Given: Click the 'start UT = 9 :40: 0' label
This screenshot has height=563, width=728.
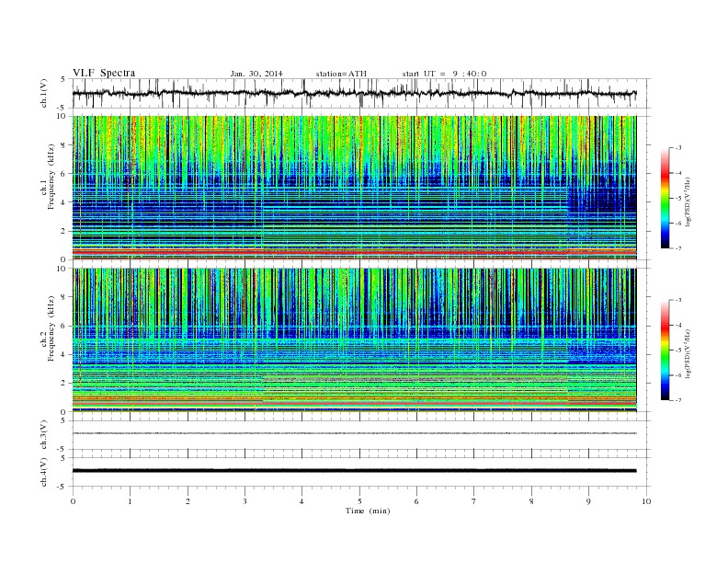Looking at the screenshot, I should [444, 74].
